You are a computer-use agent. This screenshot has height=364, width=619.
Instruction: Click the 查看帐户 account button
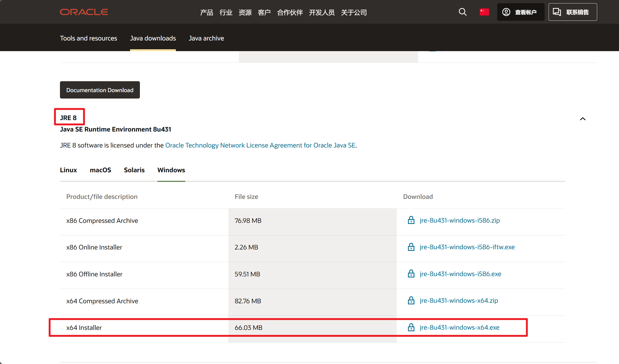pos(520,12)
